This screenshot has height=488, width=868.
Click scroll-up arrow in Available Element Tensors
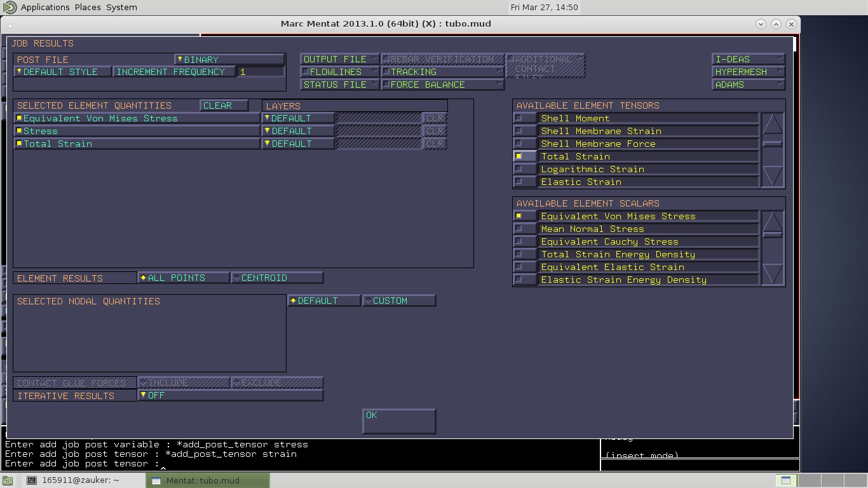point(772,124)
